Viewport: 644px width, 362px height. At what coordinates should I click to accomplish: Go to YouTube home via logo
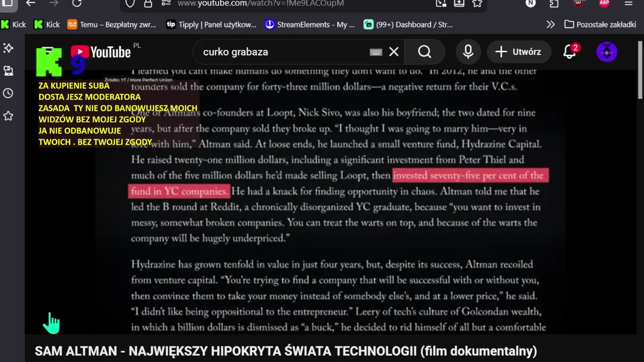(x=101, y=52)
